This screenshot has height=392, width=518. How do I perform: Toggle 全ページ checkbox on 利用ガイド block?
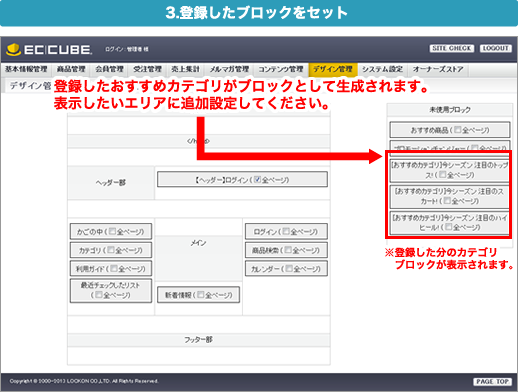[x=114, y=268]
